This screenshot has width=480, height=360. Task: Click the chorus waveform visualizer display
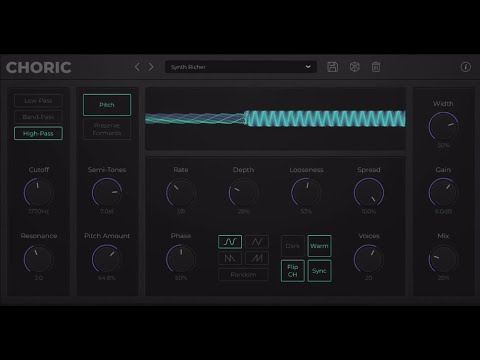[276, 119]
